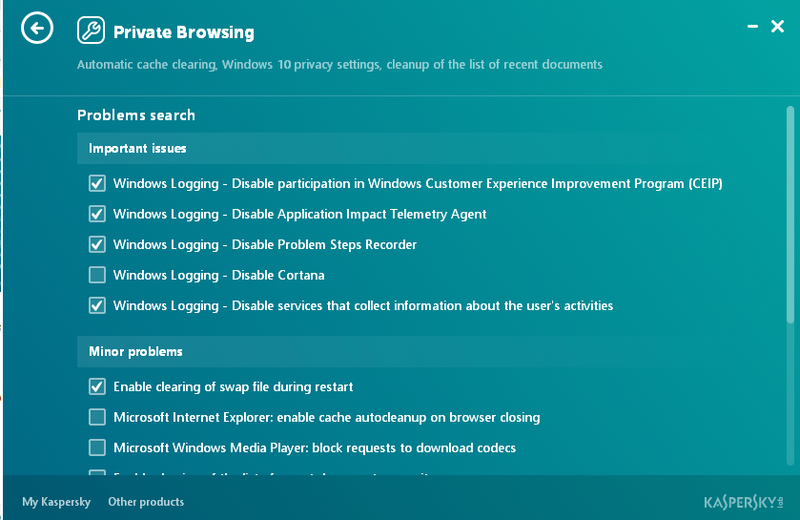Uncheck Disable participation in CEIP checkbox
The height and width of the screenshot is (520, 800).
pyautogui.click(x=97, y=183)
